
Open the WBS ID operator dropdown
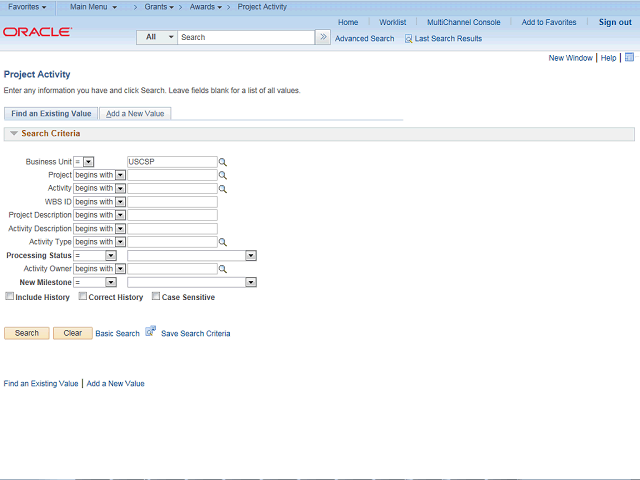tap(99, 202)
